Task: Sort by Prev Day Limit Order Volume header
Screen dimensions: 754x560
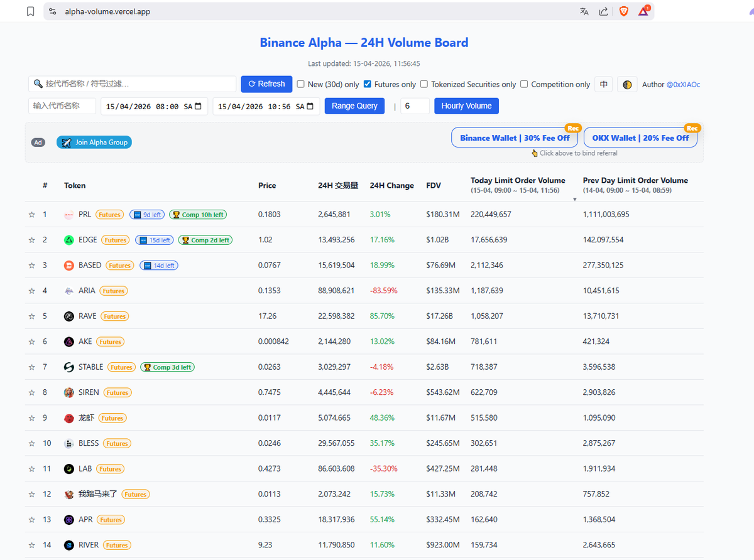Action: coord(635,180)
